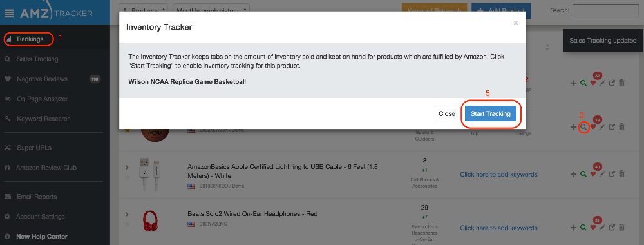Click plus icon in row with 32 badge
The height and width of the screenshot is (245, 644).
click(x=573, y=83)
